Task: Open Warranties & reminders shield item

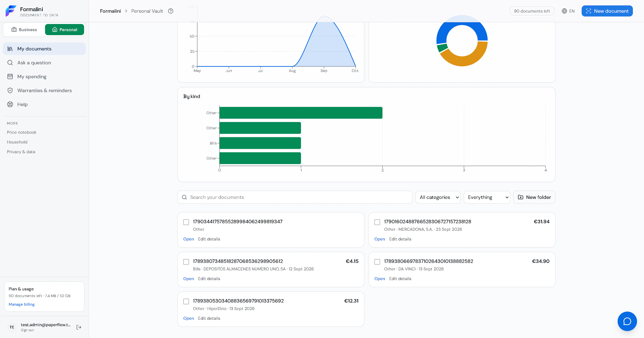Action: pos(44,91)
